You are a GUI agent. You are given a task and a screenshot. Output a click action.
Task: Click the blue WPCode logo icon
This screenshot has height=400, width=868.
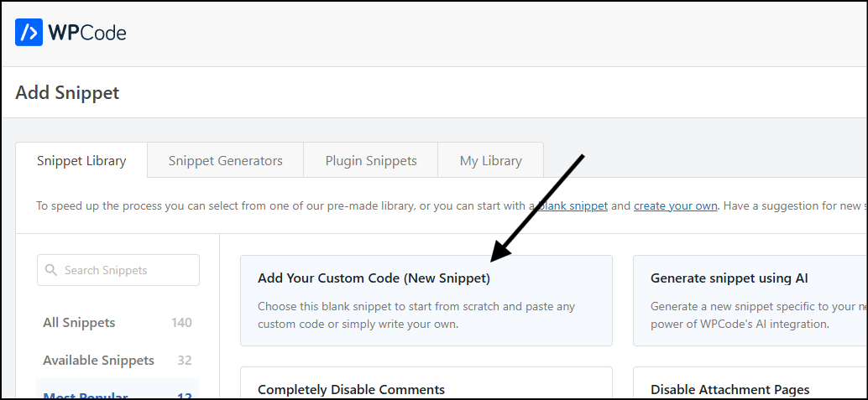[x=29, y=33]
